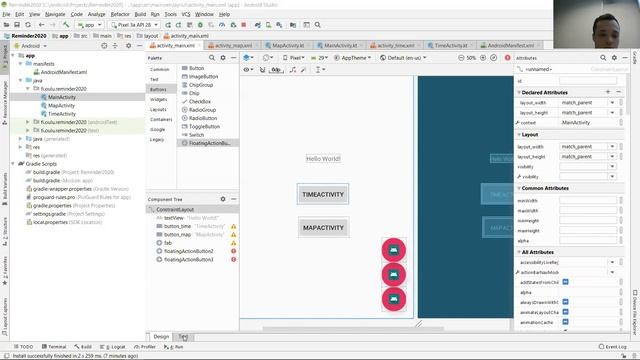
Task: Add a declared attribute with plus icon
Action: click(608, 92)
